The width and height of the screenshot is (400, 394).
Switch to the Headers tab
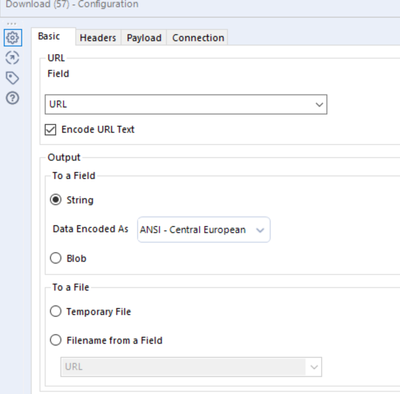[x=98, y=38]
